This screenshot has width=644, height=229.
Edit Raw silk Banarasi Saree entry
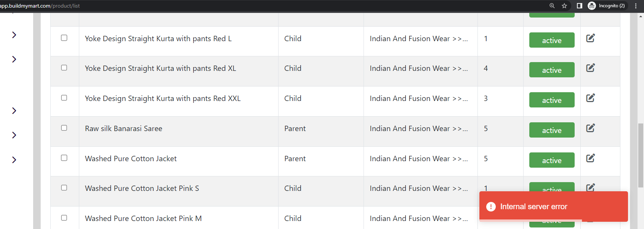coord(590,128)
